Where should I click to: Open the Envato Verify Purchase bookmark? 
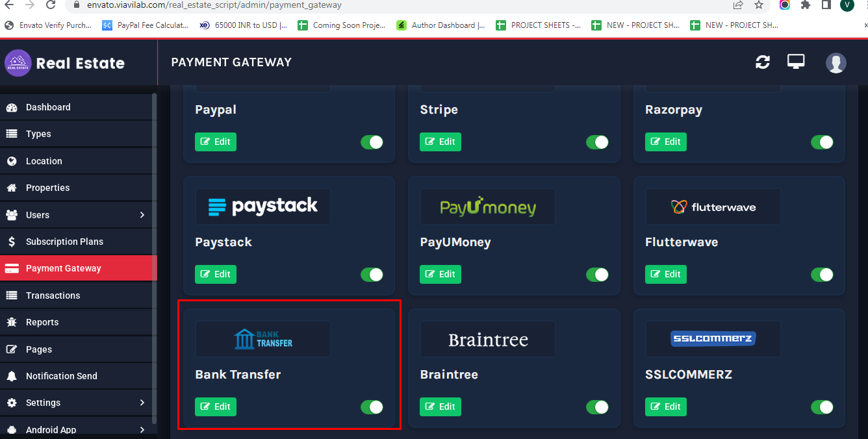click(47, 25)
